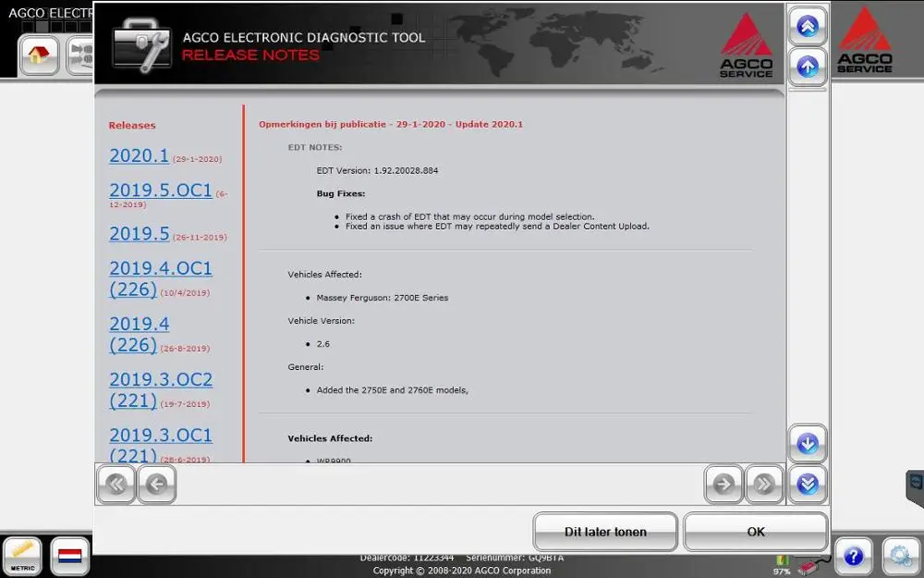Click bullet about Dealer Content Upload issue
The image size is (924, 578).
(x=497, y=226)
